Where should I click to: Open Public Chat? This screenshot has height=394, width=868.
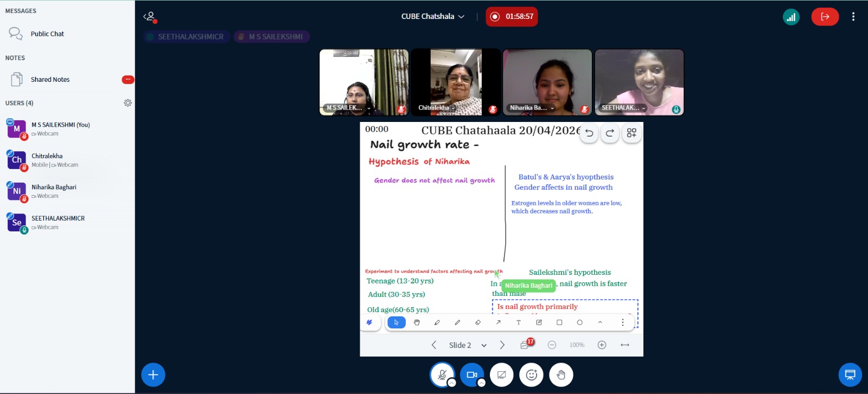[x=47, y=34]
